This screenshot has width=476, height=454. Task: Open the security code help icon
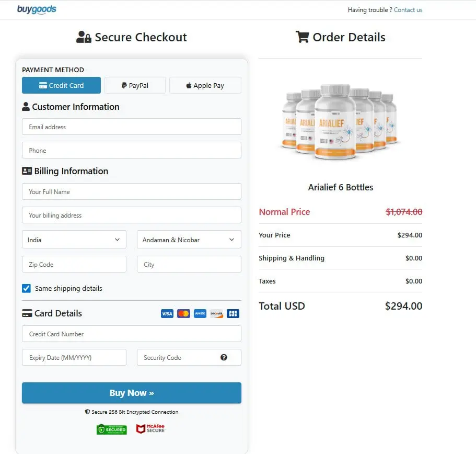[x=224, y=357]
